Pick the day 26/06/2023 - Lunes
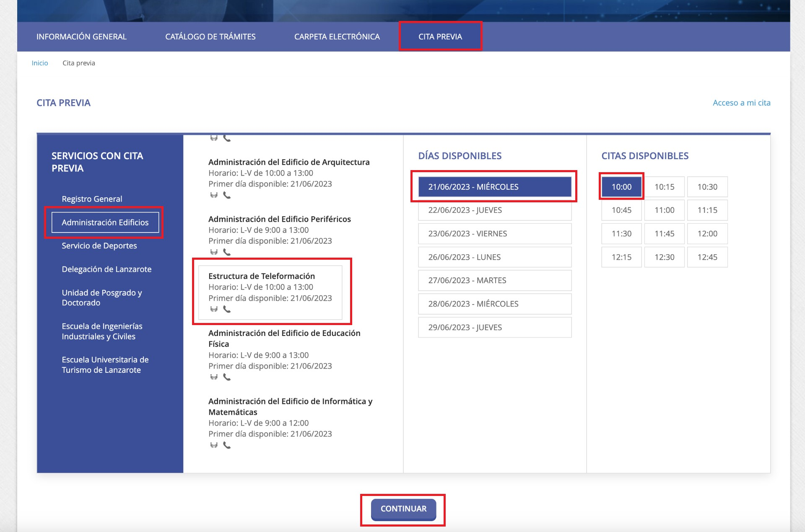 pyautogui.click(x=495, y=257)
